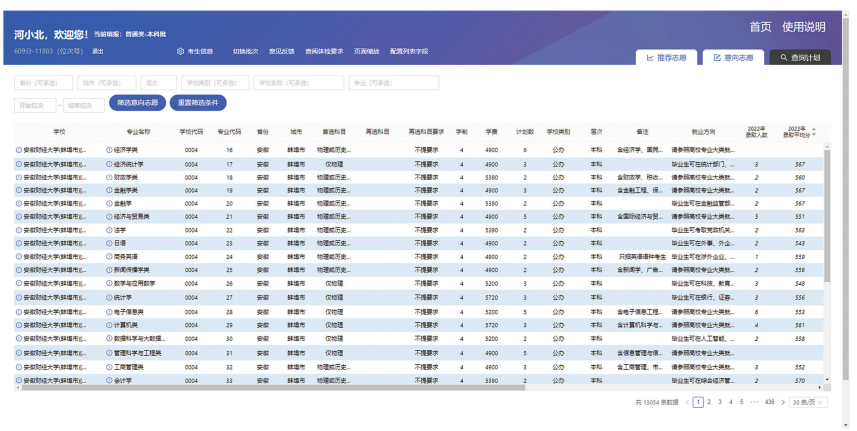Click the 专业名称 column header

tap(138, 132)
